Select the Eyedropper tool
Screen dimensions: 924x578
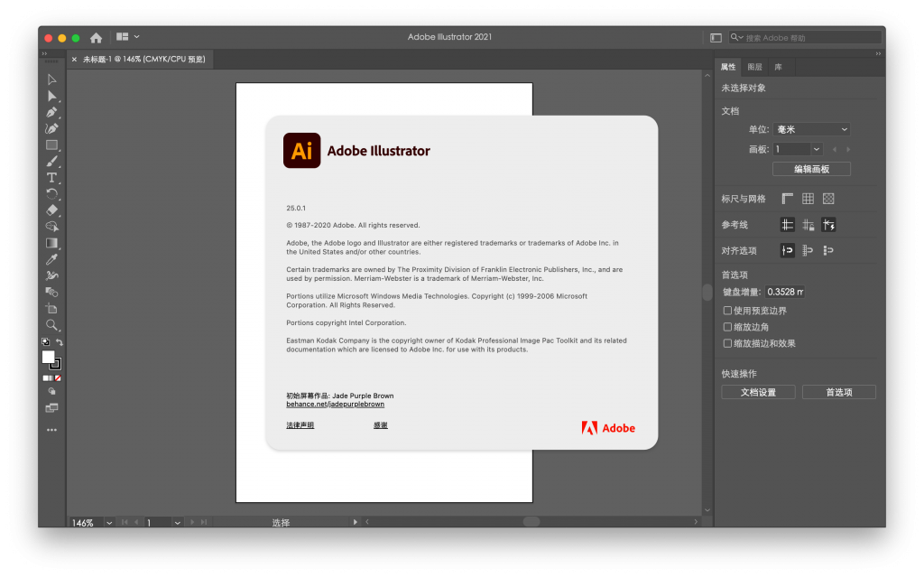point(51,259)
